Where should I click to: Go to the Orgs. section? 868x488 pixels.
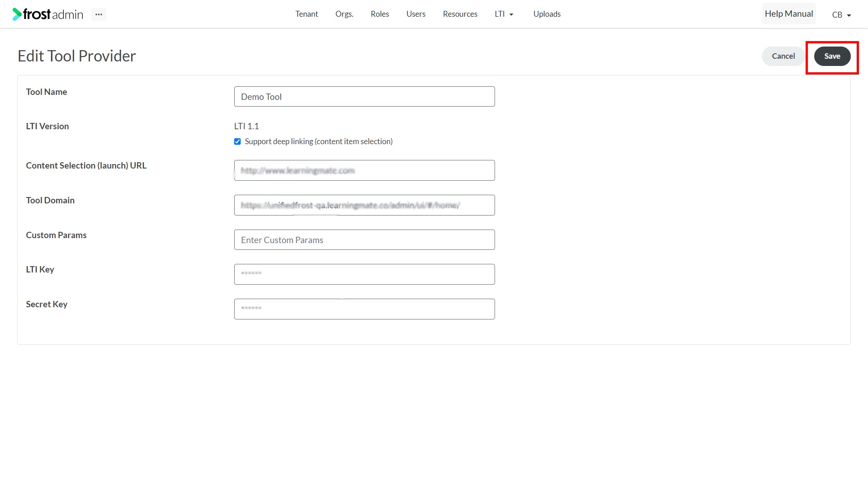pyautogui.click(x=344, y=14)
